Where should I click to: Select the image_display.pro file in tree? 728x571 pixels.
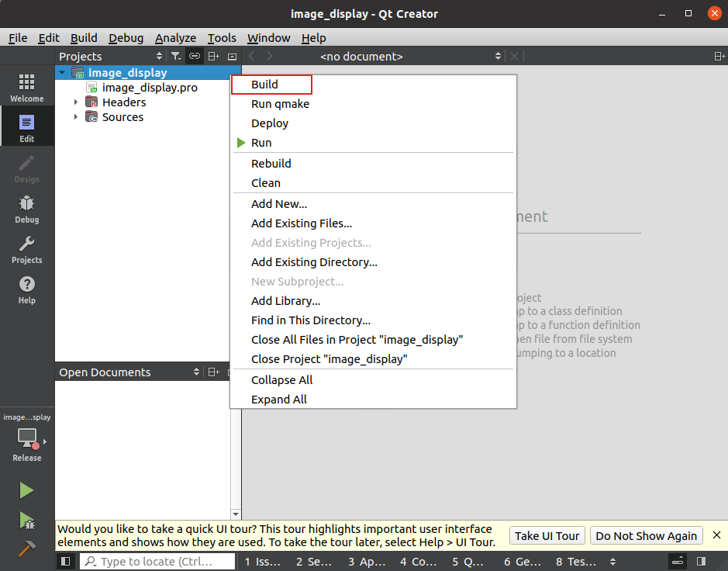click(150, 88)
